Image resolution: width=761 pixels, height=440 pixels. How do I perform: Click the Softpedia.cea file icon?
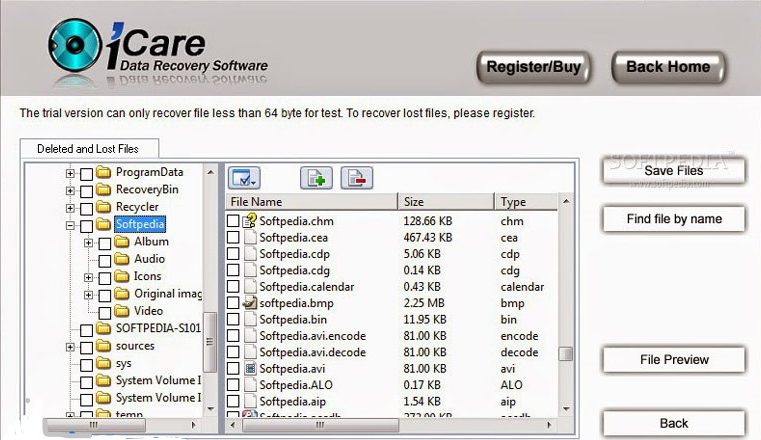(x=249, y=238)
